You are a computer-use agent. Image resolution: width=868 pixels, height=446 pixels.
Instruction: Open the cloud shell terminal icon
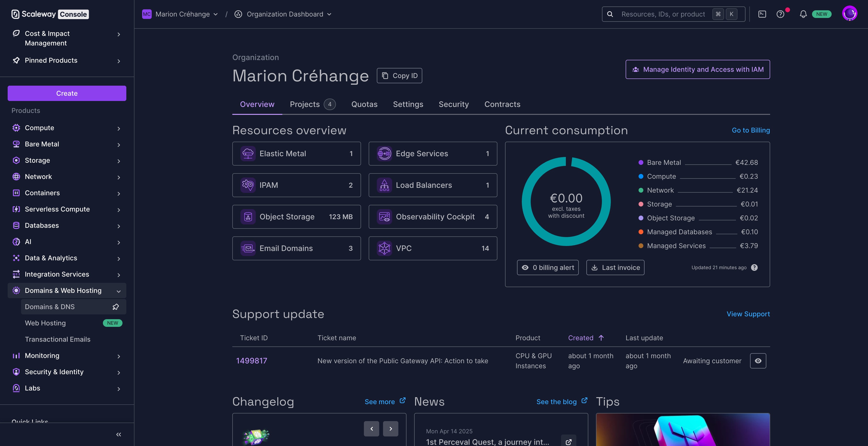[x=762, y=14]
